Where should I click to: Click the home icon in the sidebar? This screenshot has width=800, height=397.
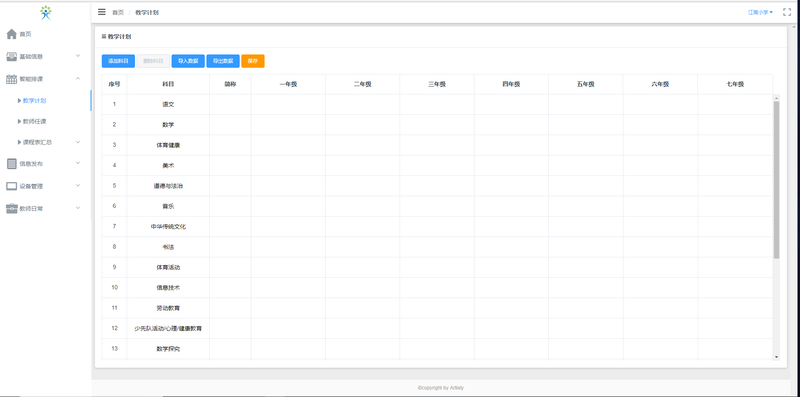point(12,34)
